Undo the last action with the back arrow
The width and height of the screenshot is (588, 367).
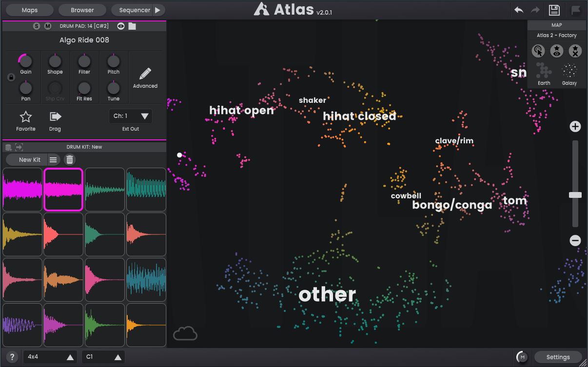click(x=519, y=10)
